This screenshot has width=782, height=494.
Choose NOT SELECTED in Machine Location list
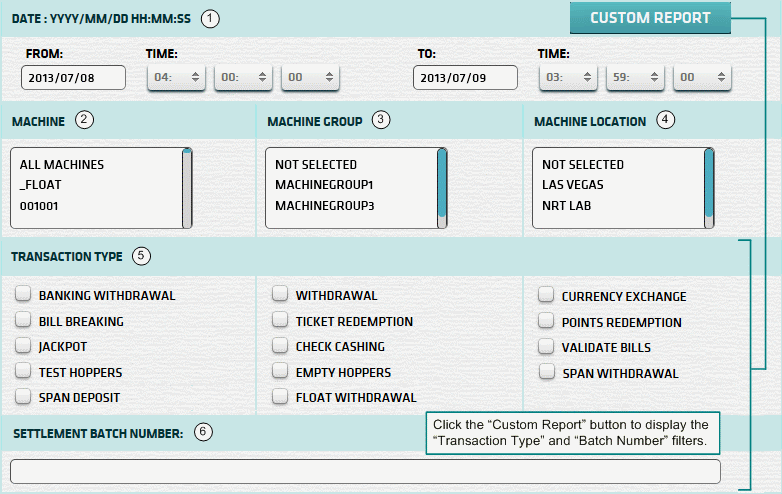pyautogui.click(x=583, y=165)
